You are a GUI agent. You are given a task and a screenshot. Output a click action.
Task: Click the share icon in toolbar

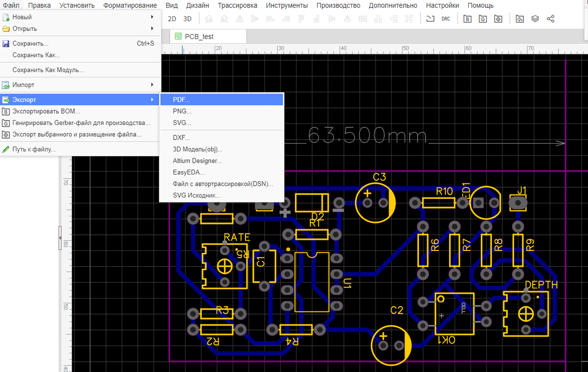[550, 19]
